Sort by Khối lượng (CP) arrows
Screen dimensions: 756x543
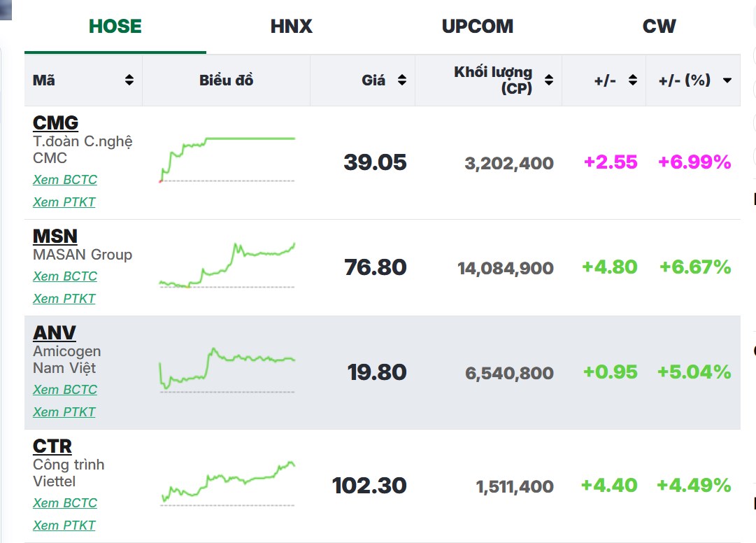(549, 80)
